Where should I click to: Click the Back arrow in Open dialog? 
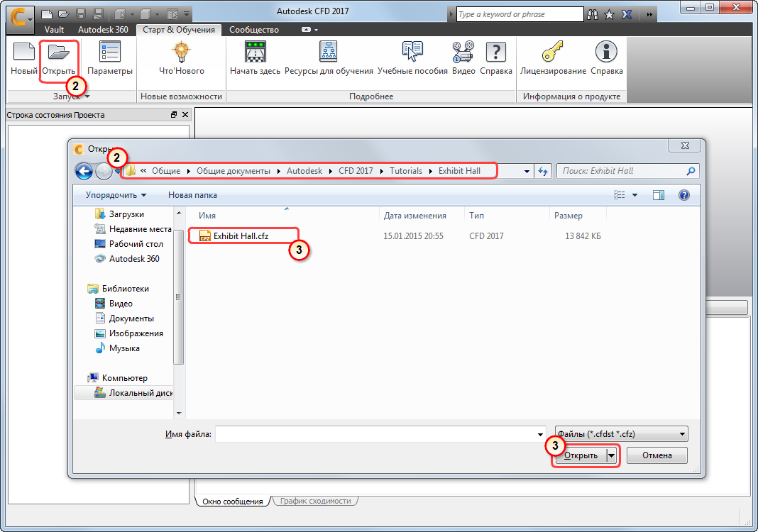pos(84,170)
